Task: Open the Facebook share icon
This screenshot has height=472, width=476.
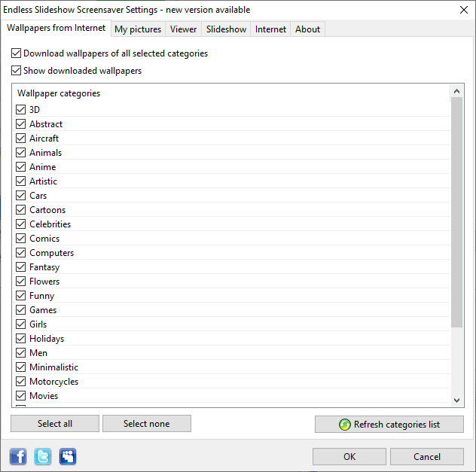Action: pyautogui.click(x=18, y=456)
